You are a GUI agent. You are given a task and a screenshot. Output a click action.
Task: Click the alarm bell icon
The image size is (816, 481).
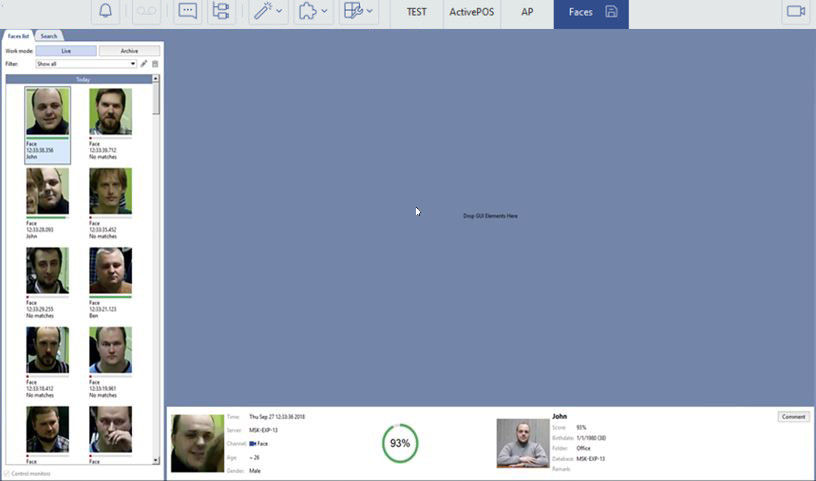point(105,12)
